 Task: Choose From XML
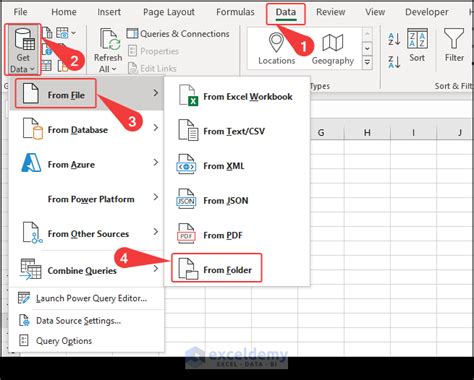[237, 165]
